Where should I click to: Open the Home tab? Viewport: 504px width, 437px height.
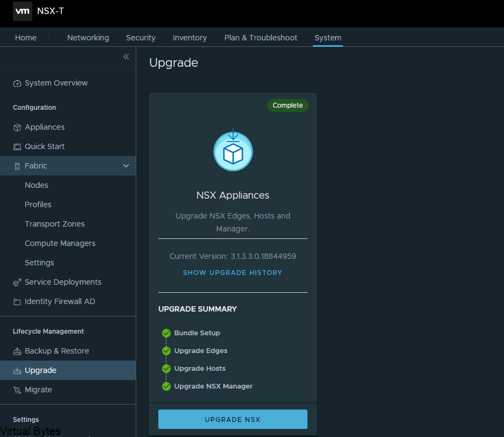[x=26, y=38]
